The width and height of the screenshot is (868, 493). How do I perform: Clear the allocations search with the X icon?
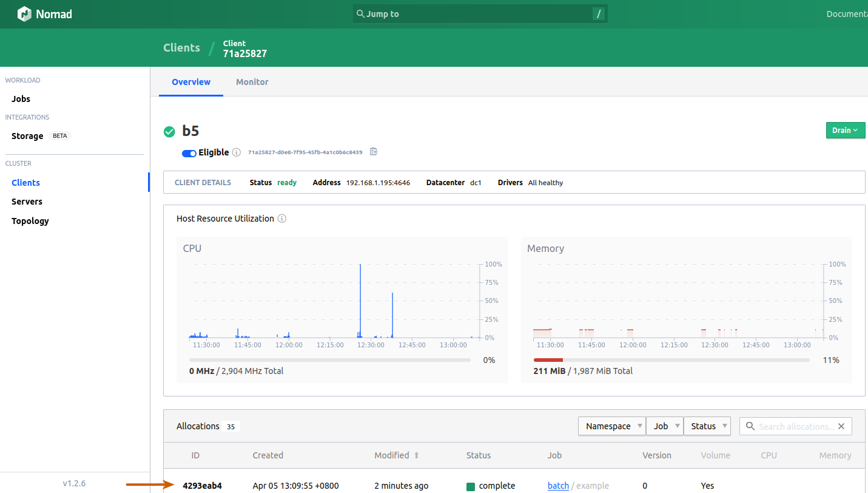tap(841, 426)
